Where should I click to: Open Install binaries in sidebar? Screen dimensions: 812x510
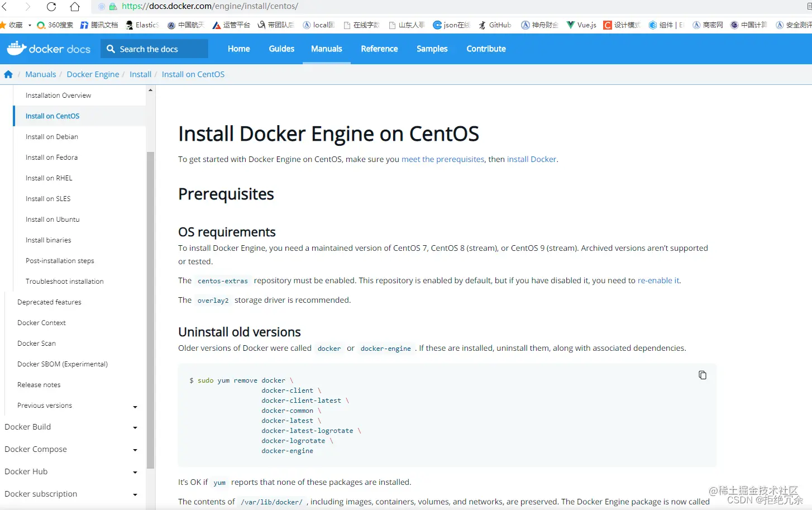[x=49, y=240]
